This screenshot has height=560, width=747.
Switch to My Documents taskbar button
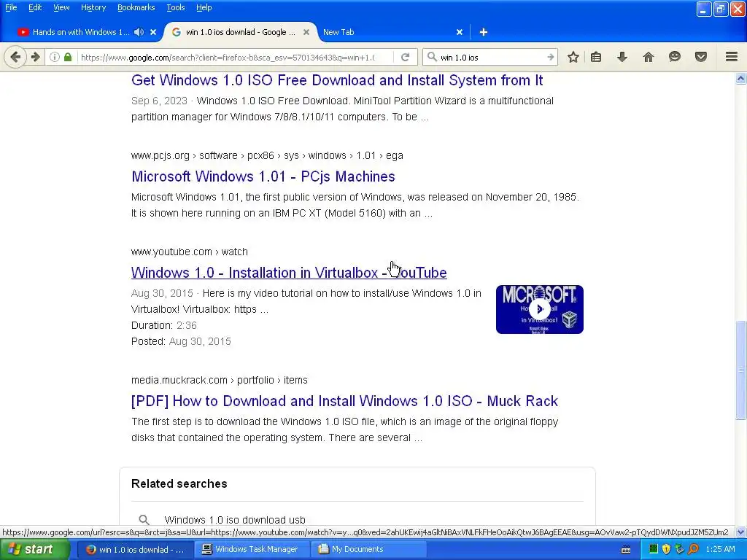tap(368, 549)
